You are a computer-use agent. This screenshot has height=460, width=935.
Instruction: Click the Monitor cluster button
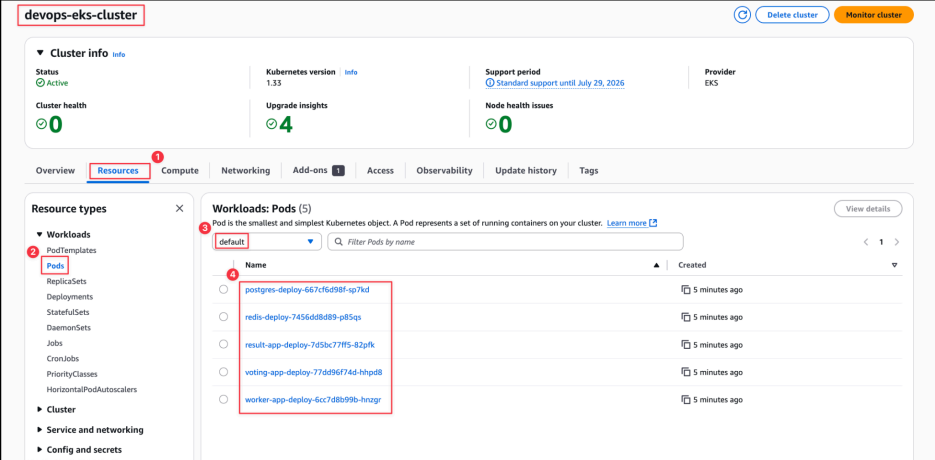[874, 15]
